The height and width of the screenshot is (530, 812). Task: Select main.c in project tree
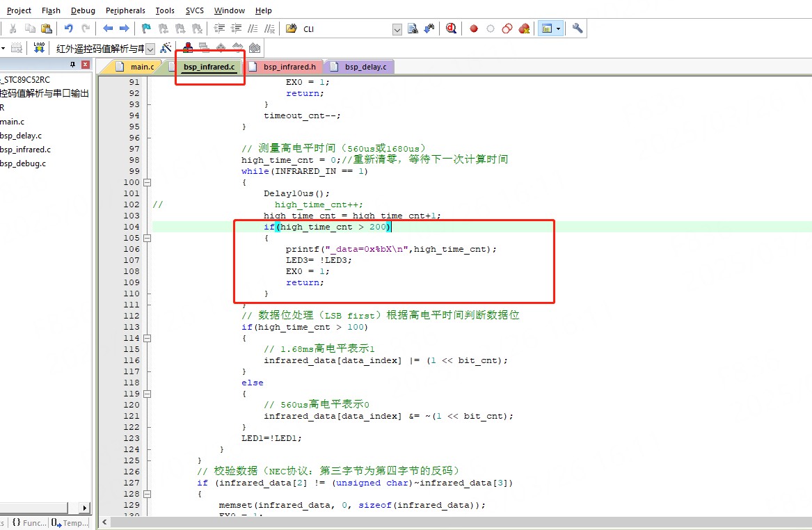click(x=13, y=122)
